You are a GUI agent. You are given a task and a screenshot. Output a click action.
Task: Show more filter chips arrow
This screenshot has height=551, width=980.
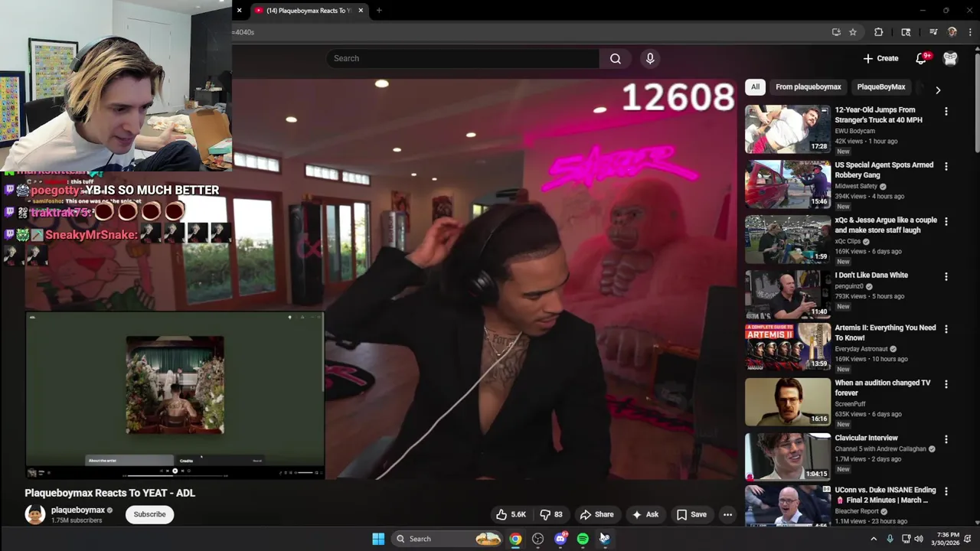coord(938,90)
